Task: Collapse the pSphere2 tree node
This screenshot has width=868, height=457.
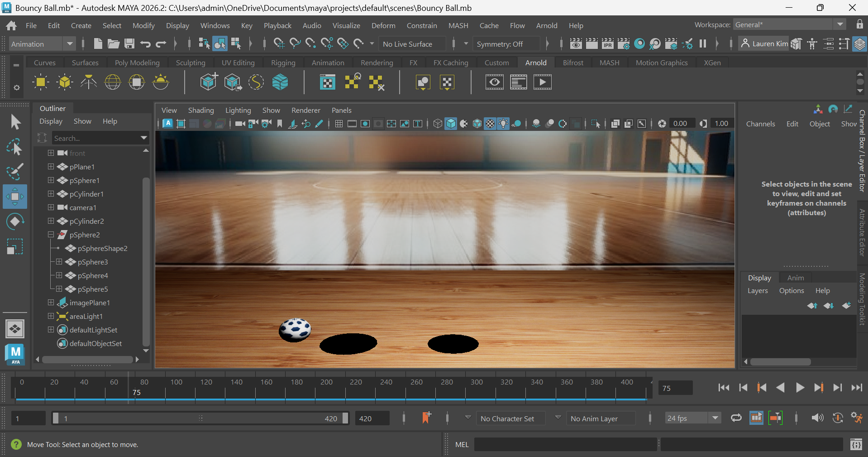Action: click(51, 235)
